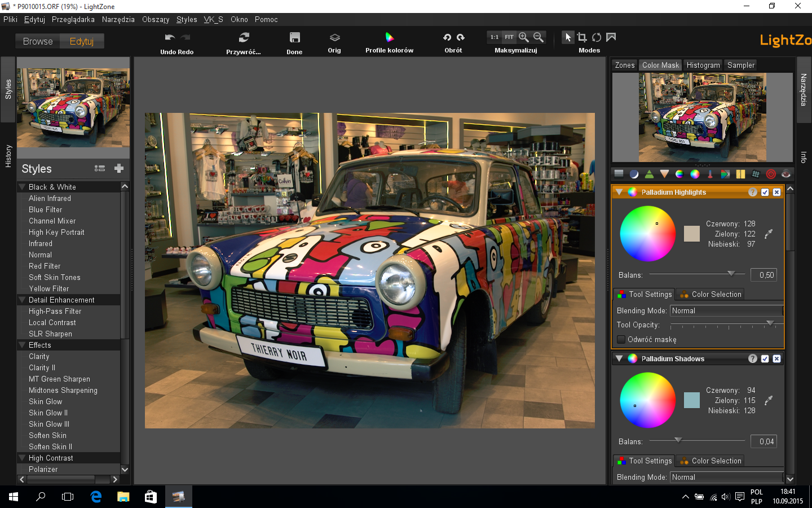Fit the image with the FIT button

tap(509, 37)
